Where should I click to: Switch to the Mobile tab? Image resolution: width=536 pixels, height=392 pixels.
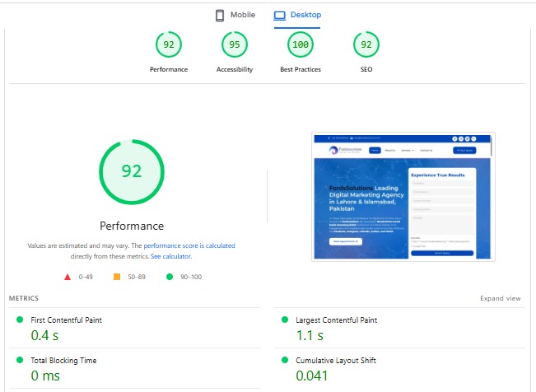coord(235,16)
